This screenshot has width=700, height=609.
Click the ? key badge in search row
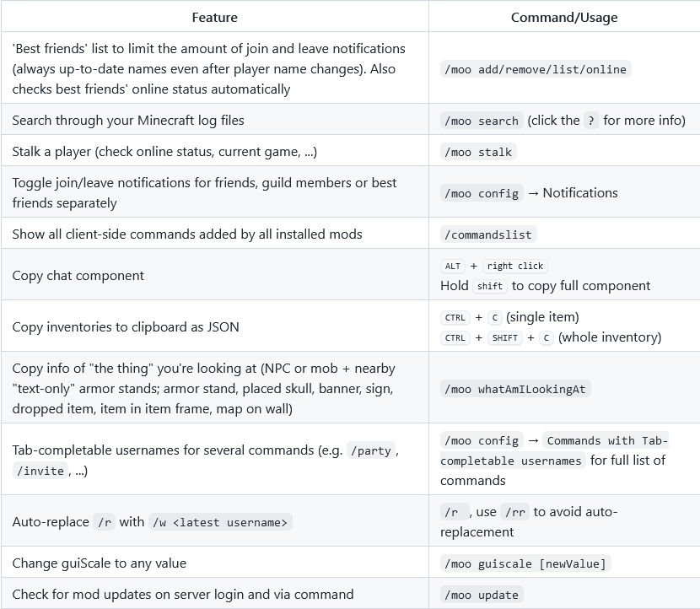point(591,121)
